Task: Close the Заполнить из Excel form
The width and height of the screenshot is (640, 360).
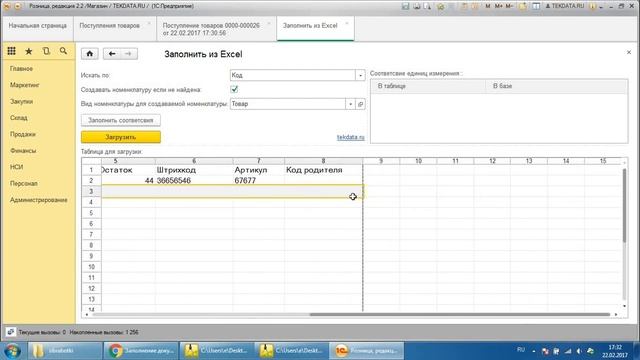Action: click(629, 52)
